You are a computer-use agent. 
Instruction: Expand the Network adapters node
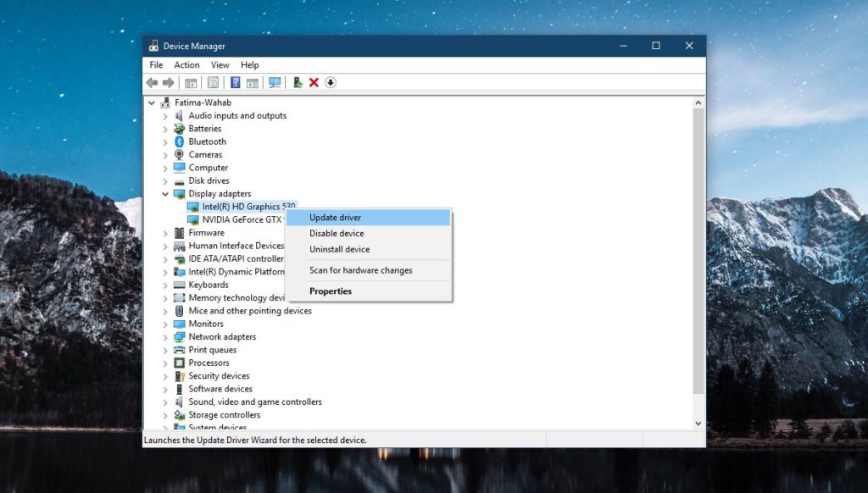pos(166,336)
